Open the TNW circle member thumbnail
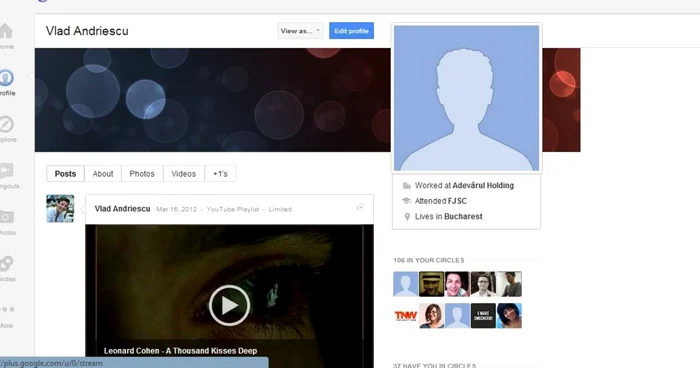 pyautogui.click(x=405, y=316)
